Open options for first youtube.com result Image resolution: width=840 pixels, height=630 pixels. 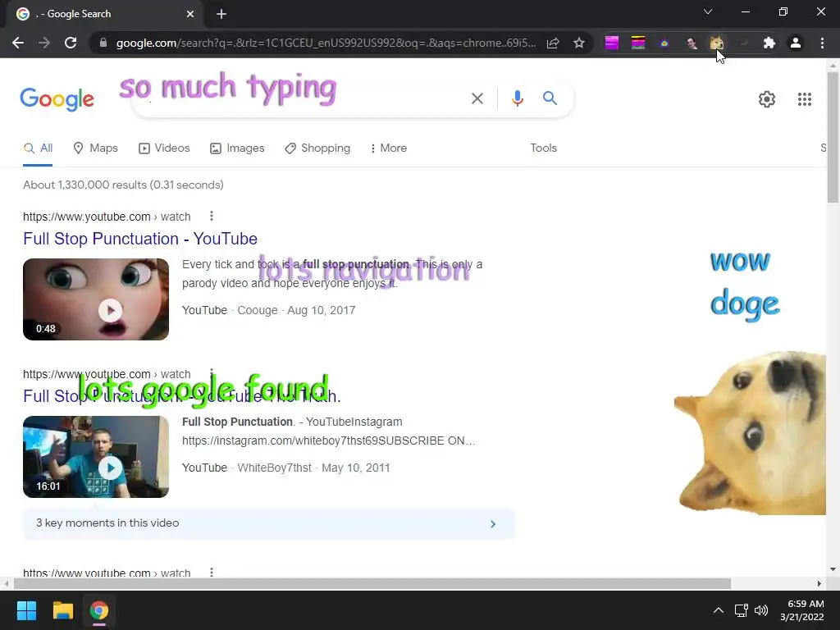click(x=212, y=216)
